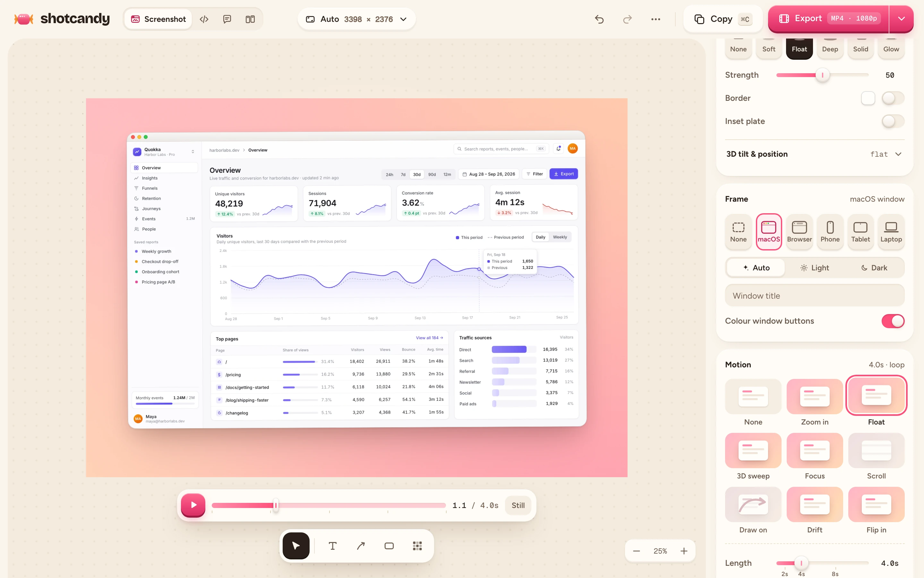Choose the Laptop frame

891,232
